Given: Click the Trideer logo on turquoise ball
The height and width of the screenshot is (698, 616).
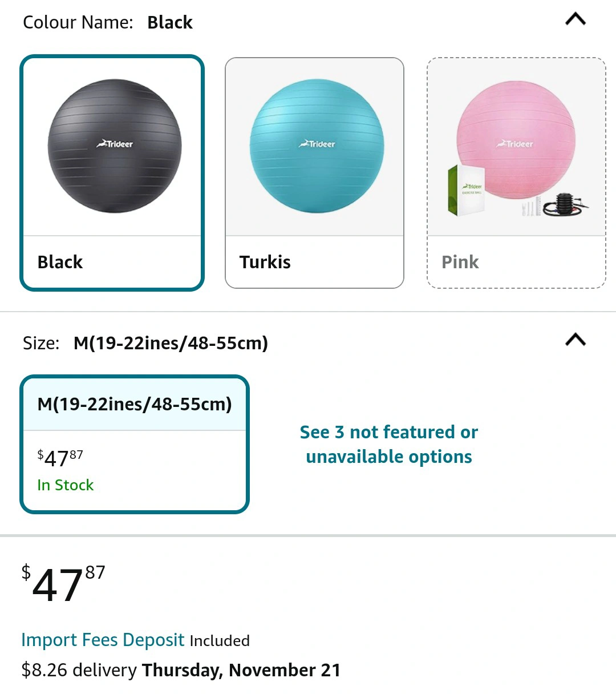Looking at the screenshot, I should pos(317,144).
